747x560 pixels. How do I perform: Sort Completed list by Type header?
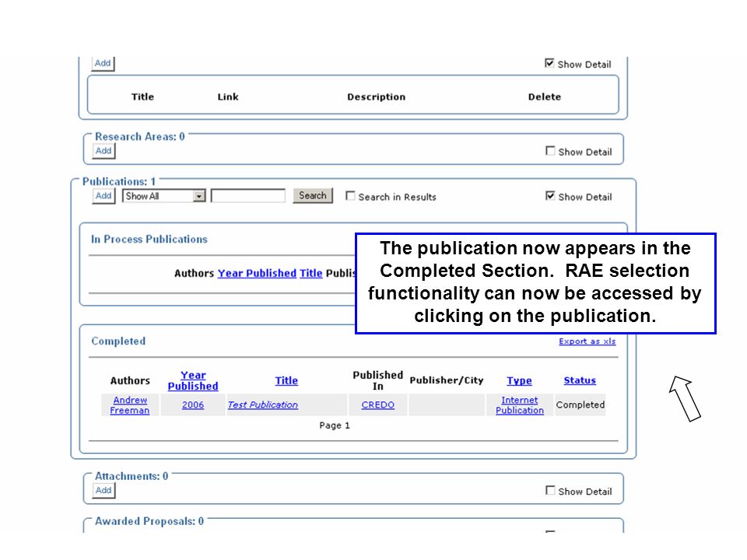tap(519, 380)
